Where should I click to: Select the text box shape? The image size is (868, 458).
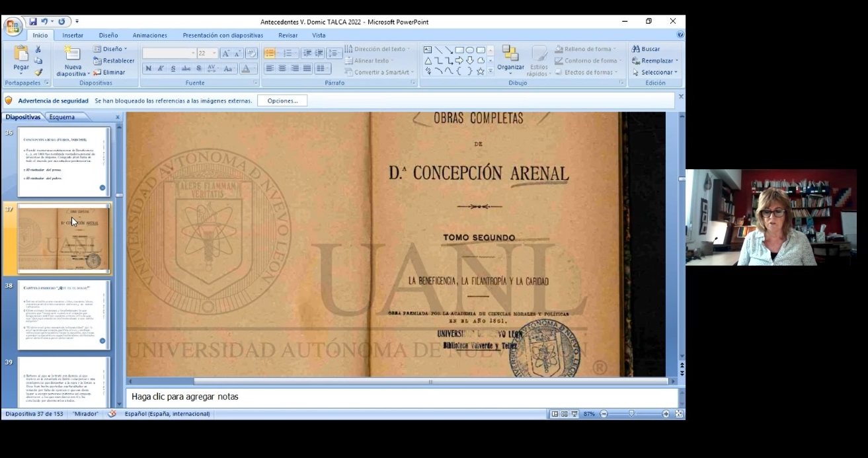[428, 50]
